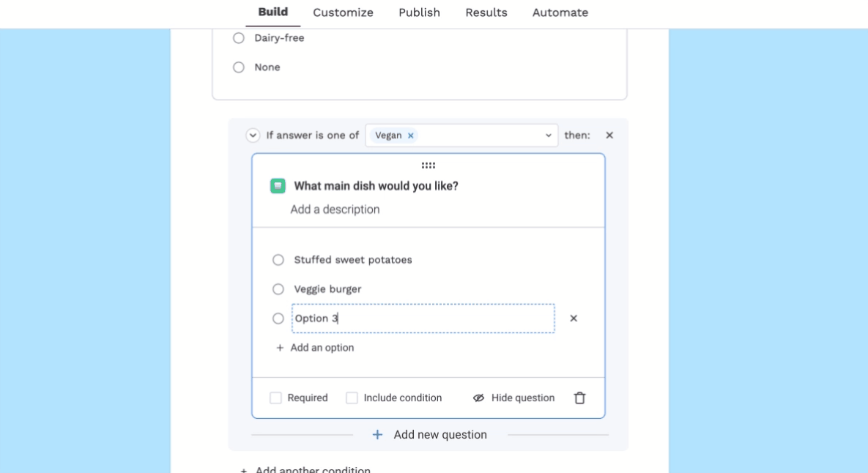Remove Option 3 with its X icon

click(574, 318)
